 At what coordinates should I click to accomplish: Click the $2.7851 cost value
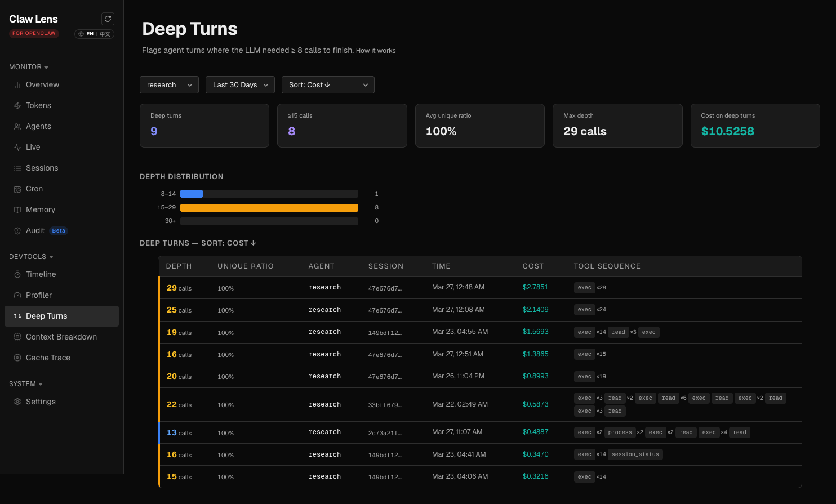[535, 287]
